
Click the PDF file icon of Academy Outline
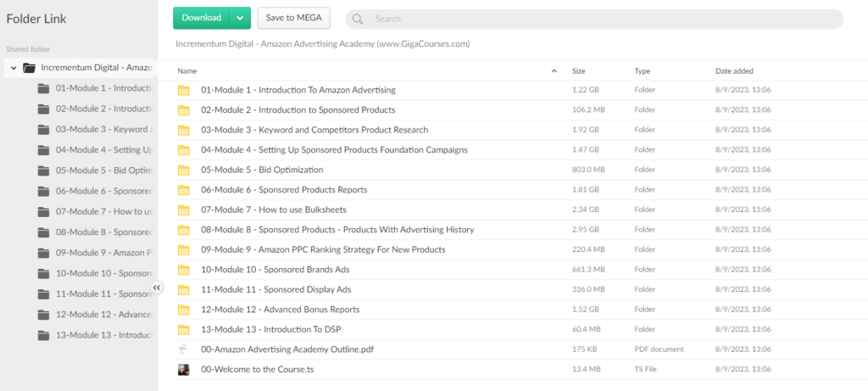click(x=184, y=349)
